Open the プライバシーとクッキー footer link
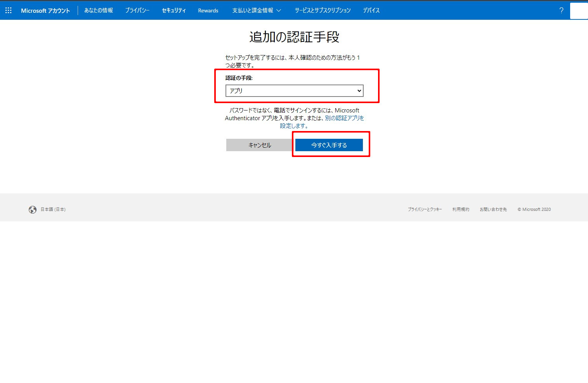This screenshot has height=383, width=588. 425,209
